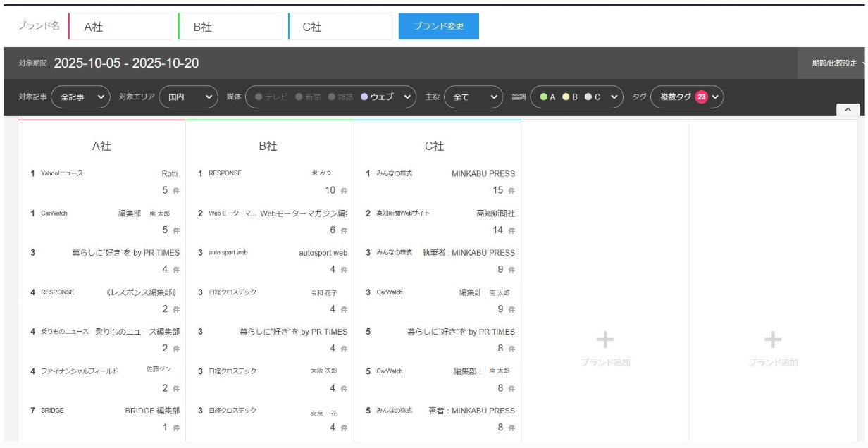Click the date range 2025-10-05 - 2025-10-20

(x=126, y=63)
